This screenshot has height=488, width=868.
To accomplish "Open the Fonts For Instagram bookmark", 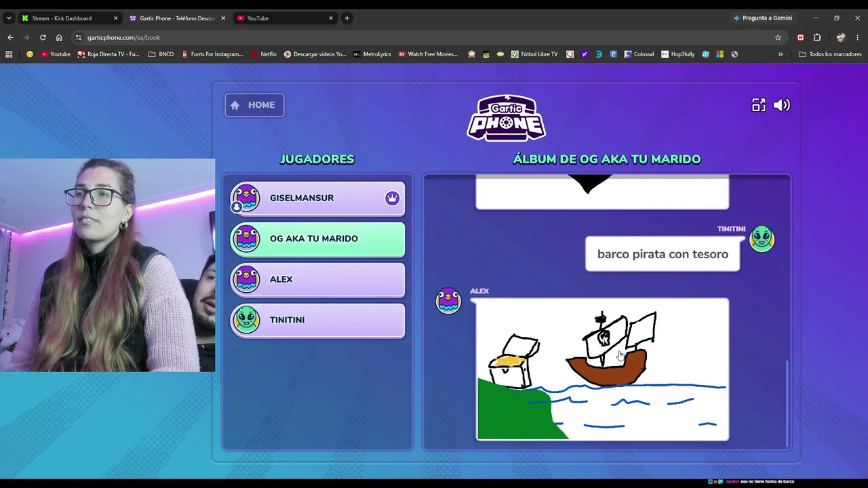I will pos(212,54).
